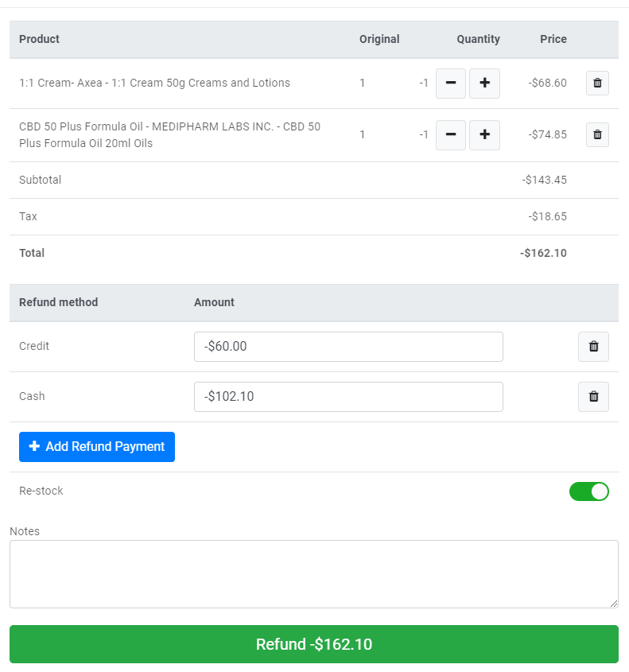Viewport: 629px width, 672px height.
Task: Click the Quantity column header
Action: [478, 39]
